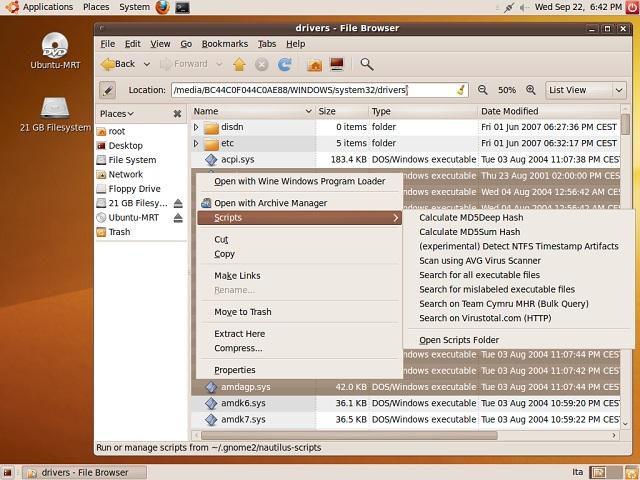The height and width of the screenshot is (480, 640).
Task: Open the Search magnifier tool
Action: click(x=367, y=64)
